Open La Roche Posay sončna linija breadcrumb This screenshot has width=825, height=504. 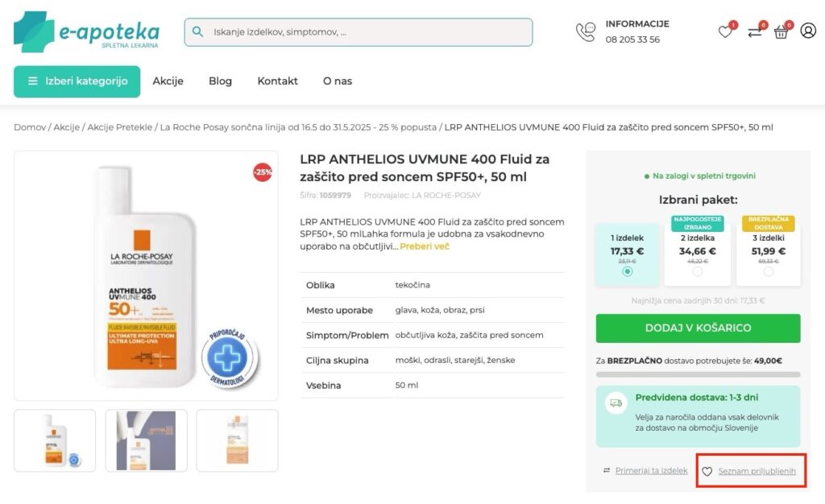(298, 127)
